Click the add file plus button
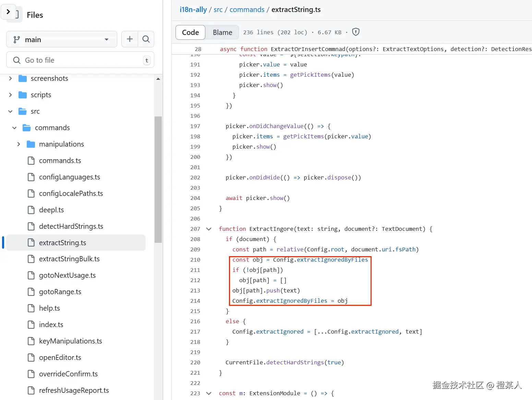This screenshot has width=532, height=400. pyautogui.click(x=130, y=39)
